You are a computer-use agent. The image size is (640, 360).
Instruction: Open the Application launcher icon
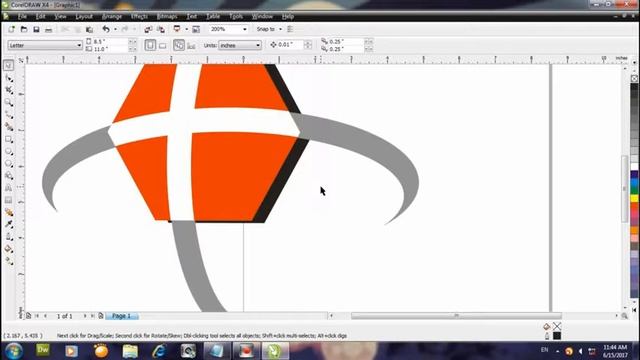coord(177,29)
